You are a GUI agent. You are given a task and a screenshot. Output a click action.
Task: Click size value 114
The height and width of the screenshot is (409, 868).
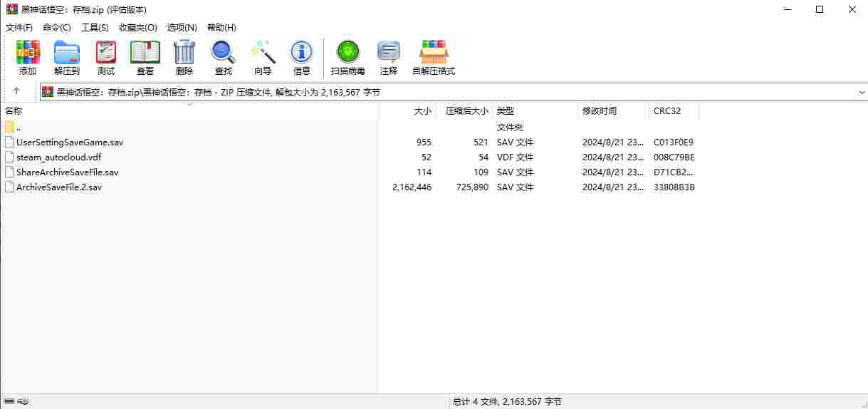(424, 172)
